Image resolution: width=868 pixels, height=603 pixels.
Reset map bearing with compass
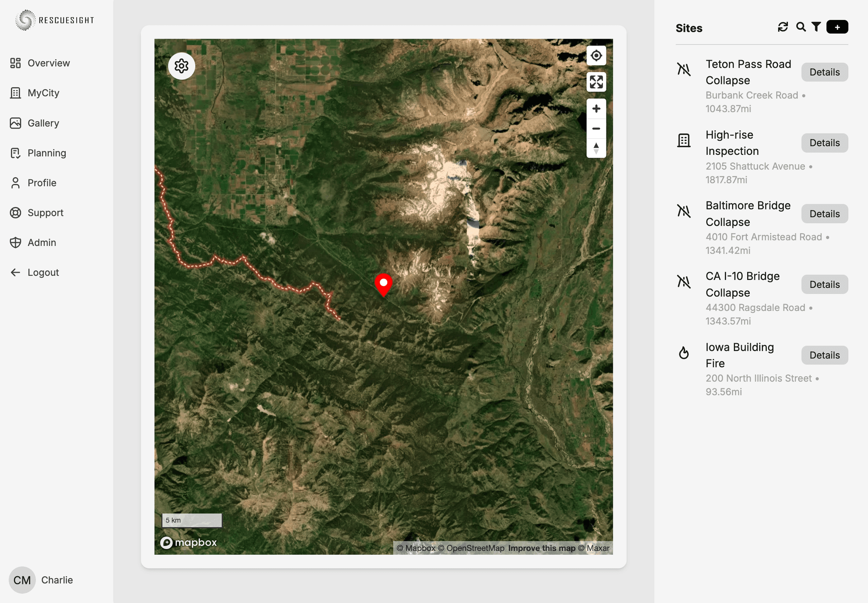click(x=596, y=148)
